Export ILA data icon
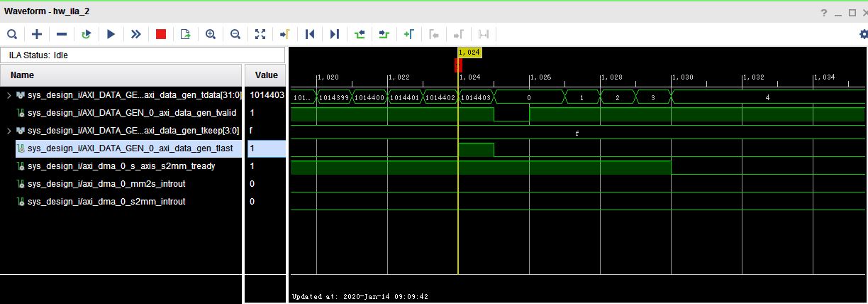 point(186,33)
